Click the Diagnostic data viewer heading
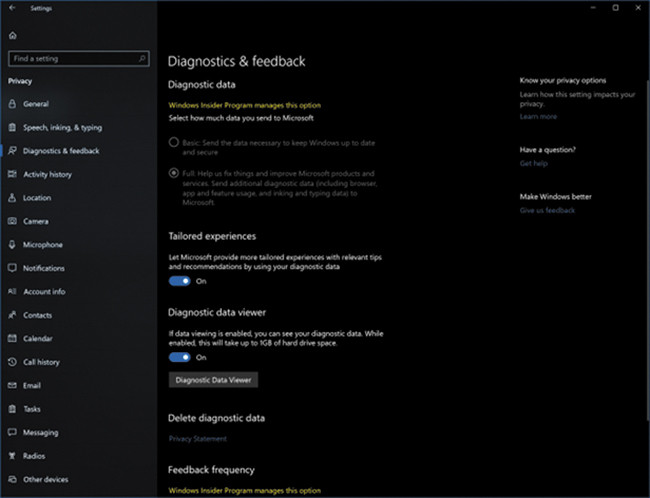Screen dimensions: 650x498 217,313
